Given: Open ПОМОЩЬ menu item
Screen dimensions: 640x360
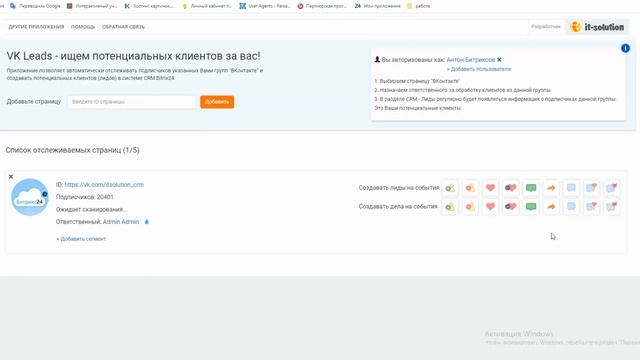Looking at the screenshot, I should [x=83, y=27].
